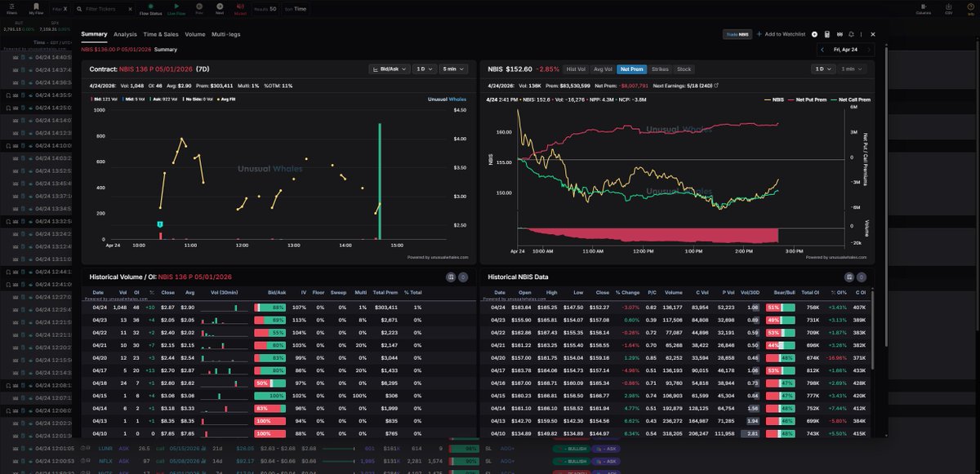The image size is (980, 474).
Task: Click the NBIS $136.00 P 05/01/2026 breadcrumb
Action: (116, 49)
